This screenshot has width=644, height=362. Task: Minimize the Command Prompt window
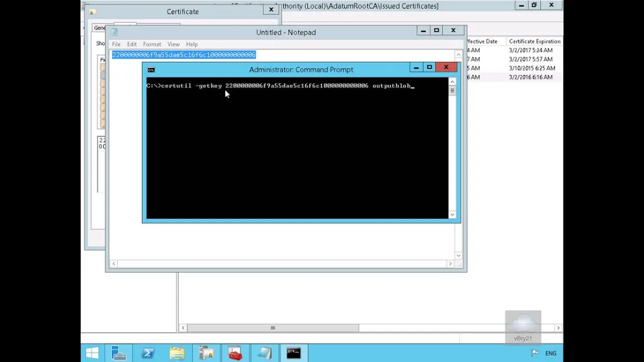[416, 67]
